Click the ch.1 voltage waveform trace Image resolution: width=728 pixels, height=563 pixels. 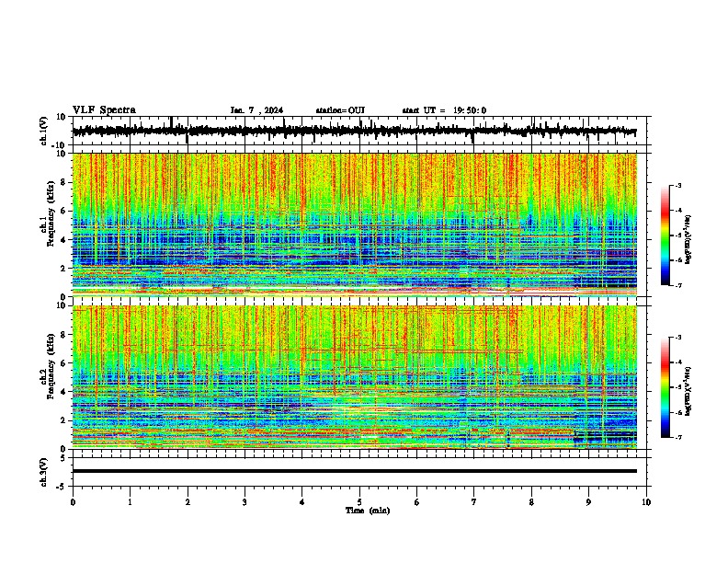pyautogui.click(x=355, y=132)
